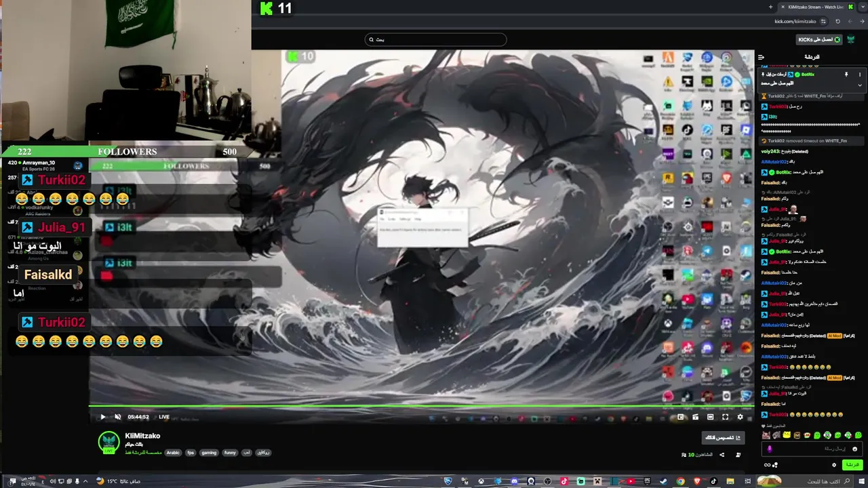Open the KliMitzako channel name link
This screenshot has width=868, height=488.
coord(142,436)
